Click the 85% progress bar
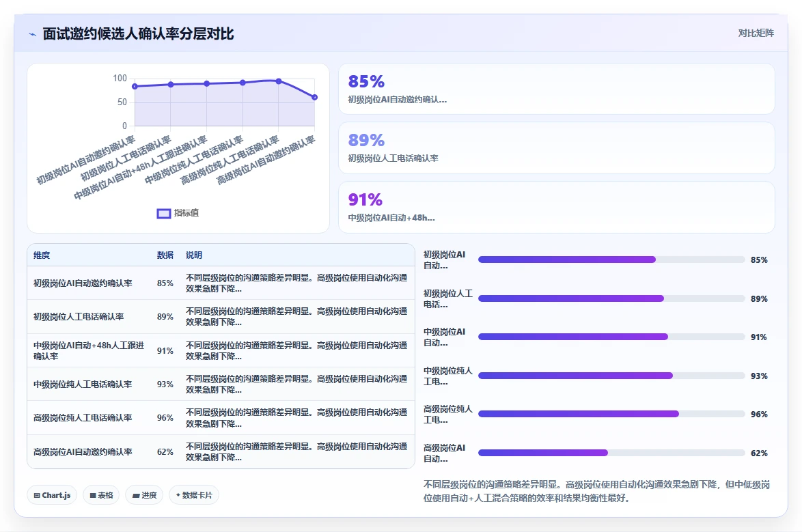Screen dimensions: 802x532 click(x=611, y=260)
